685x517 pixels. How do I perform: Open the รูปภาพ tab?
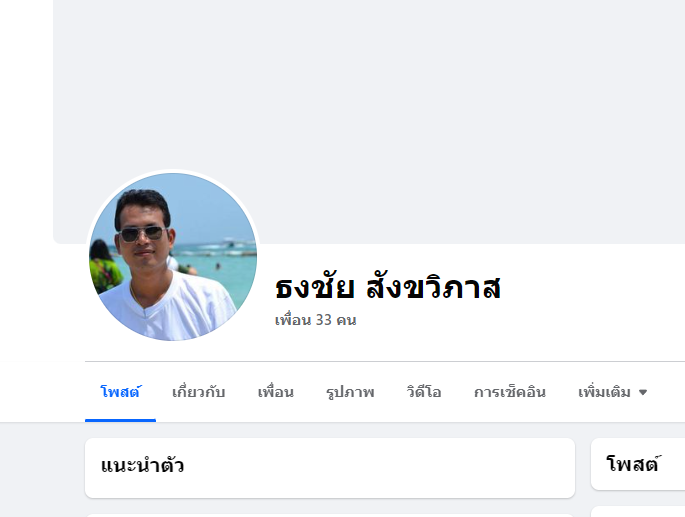350,392
